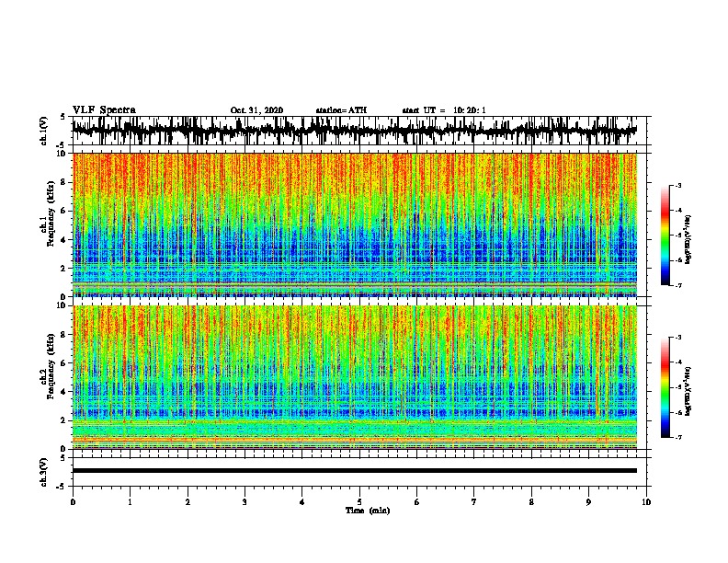
Task: Click the time axis tick label '0'
Action: 73,502
